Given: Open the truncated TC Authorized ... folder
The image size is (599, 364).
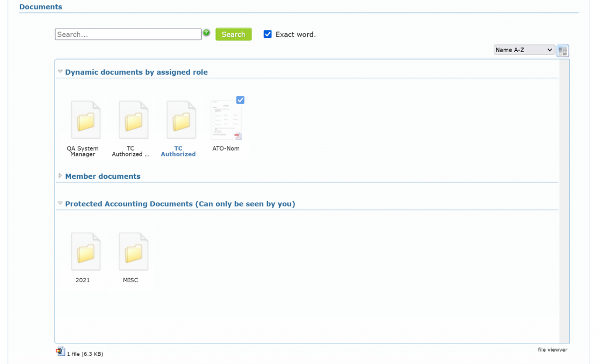Looking at the screenshot, I should point(133,120).
